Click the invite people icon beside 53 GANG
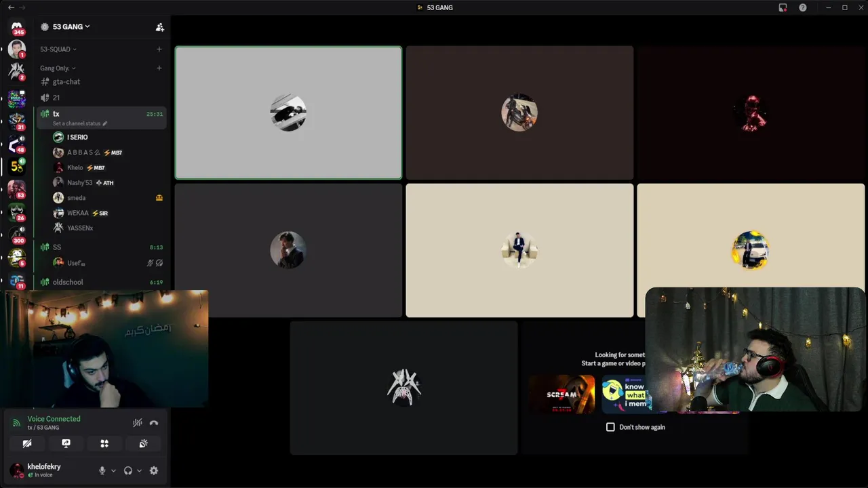 tap(159, 27)
